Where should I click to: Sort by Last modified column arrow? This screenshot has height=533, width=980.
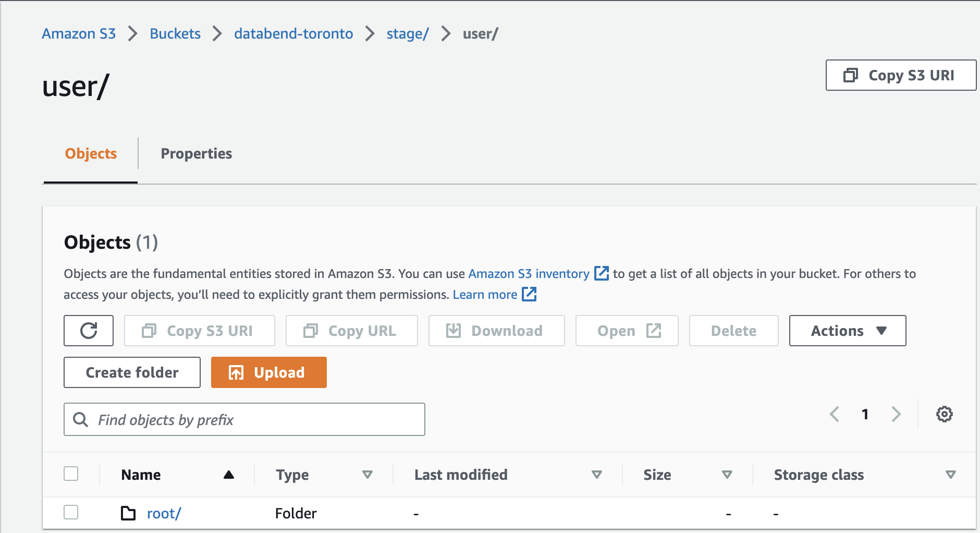pyautogui.click(x=597, y=475)
